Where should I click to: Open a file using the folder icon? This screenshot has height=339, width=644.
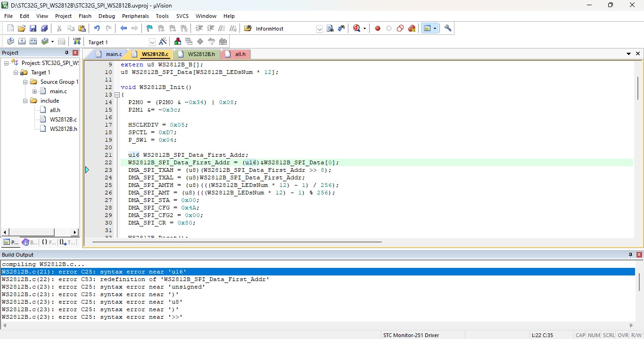point(22,28)
